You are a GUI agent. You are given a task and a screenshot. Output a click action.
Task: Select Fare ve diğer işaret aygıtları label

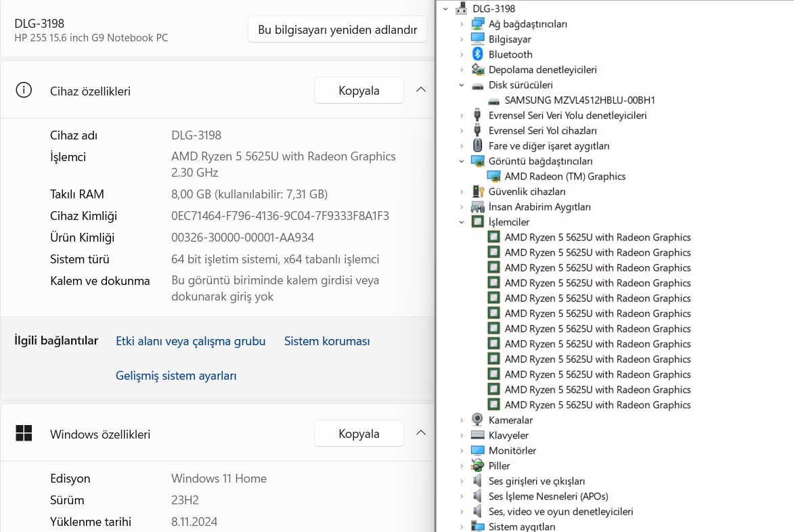[x=549, y=146]
